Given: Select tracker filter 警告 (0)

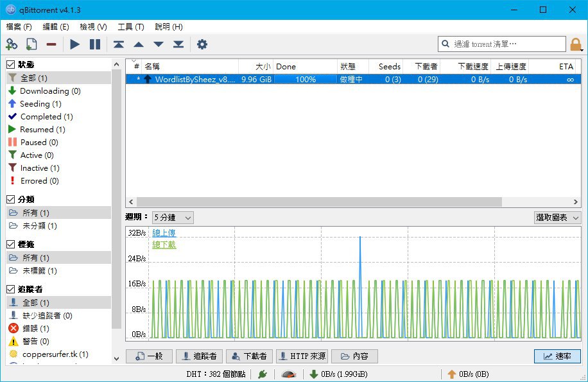Looking at the screenshot, I should 35,341.
